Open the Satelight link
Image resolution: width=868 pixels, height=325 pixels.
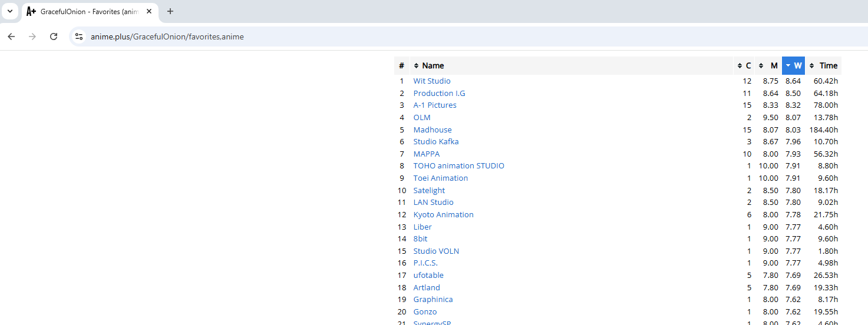(x=429, y=191)
